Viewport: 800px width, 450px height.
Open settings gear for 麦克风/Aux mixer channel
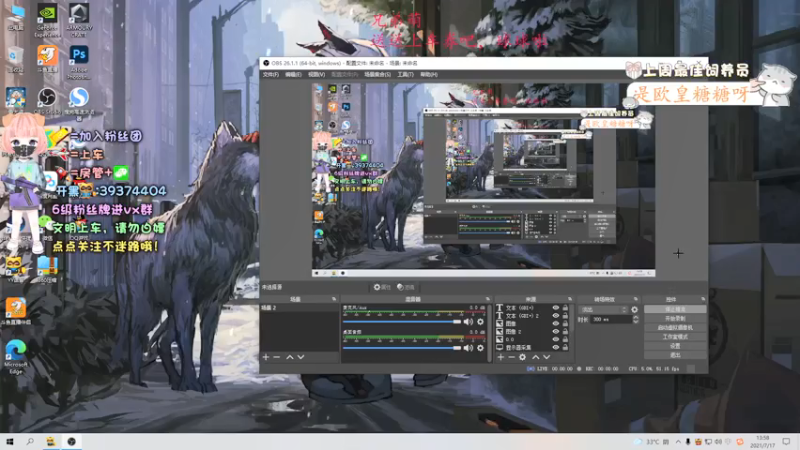pos(480,321)
